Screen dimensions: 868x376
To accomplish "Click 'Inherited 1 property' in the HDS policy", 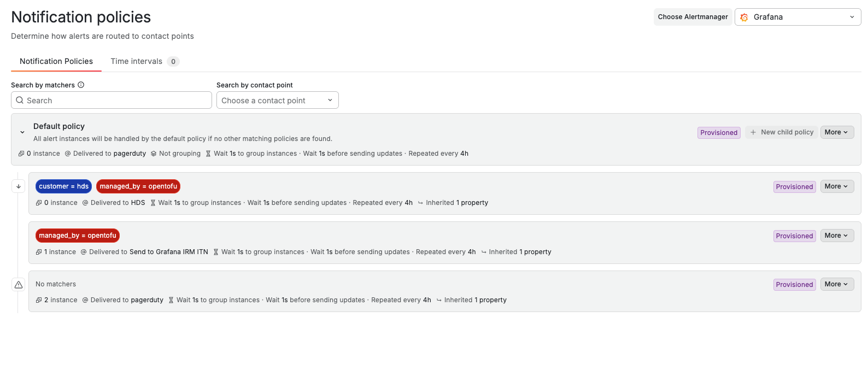I will click(457, 203).
